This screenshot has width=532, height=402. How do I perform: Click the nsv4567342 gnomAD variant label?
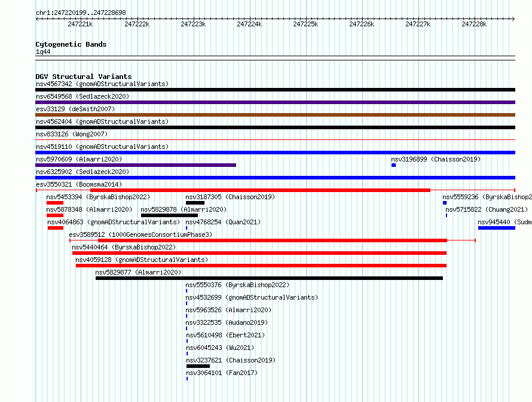[102, 84]
